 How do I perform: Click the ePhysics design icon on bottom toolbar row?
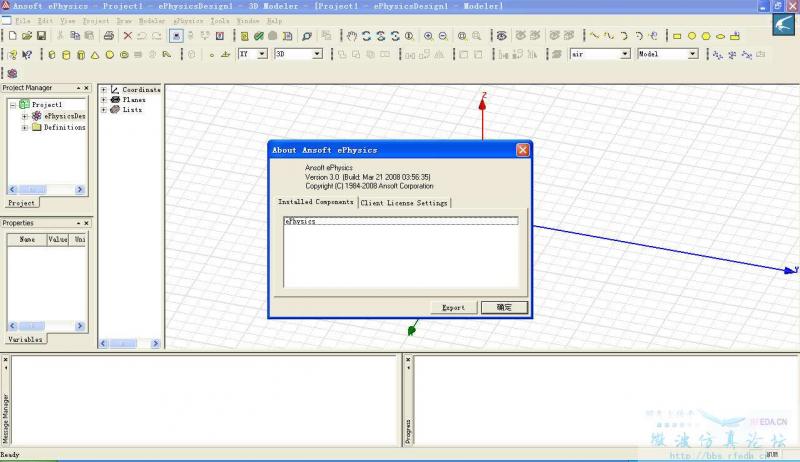click(x=12, y=73)
